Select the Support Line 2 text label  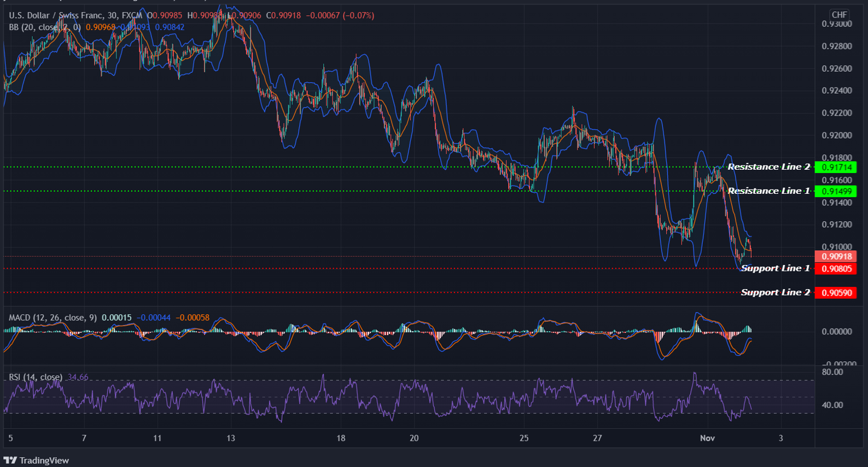[x=775, y=292]
